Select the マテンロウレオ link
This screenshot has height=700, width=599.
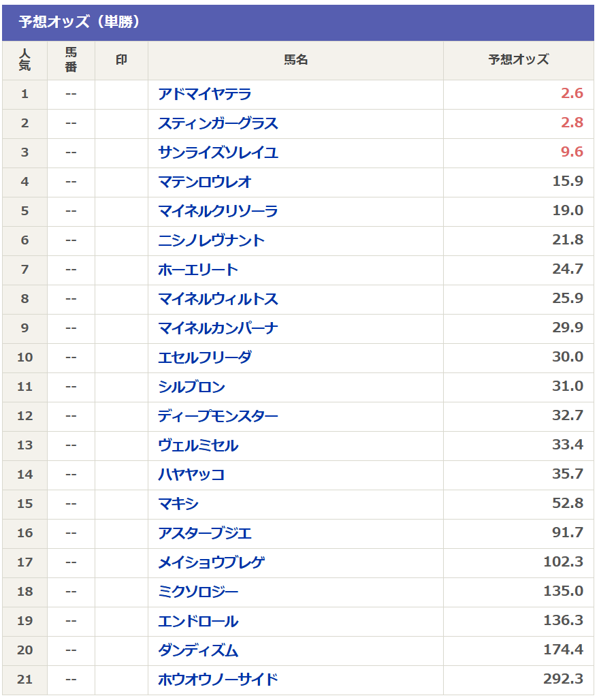204,182
